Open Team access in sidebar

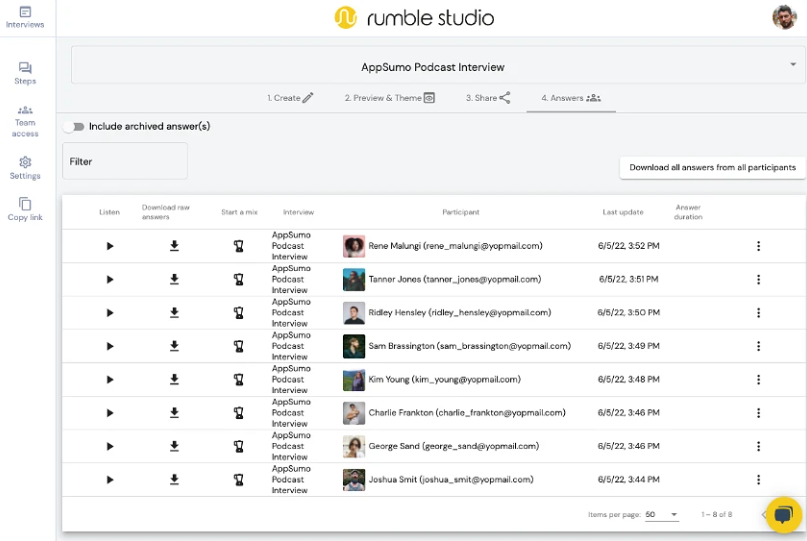point(25,121)
